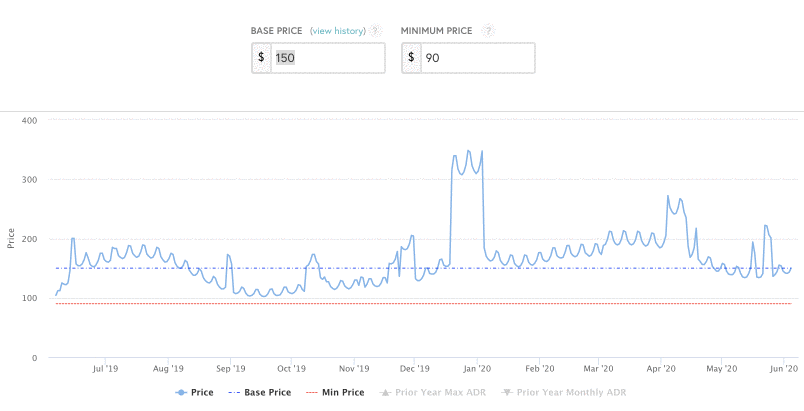Screen dimensions: 804x411
Task: Click the May '20 axis label
Action: pyautogui.click(x=721, y=368)
